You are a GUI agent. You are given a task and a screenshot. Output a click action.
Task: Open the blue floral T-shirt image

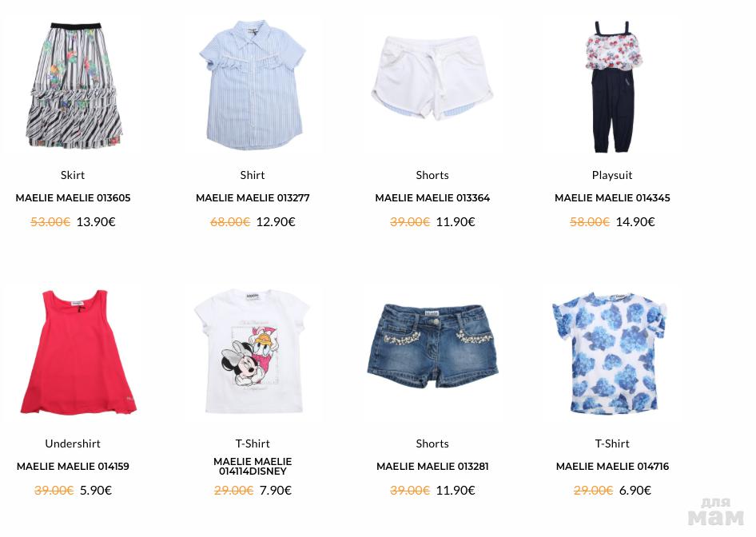tap(610, 353)
